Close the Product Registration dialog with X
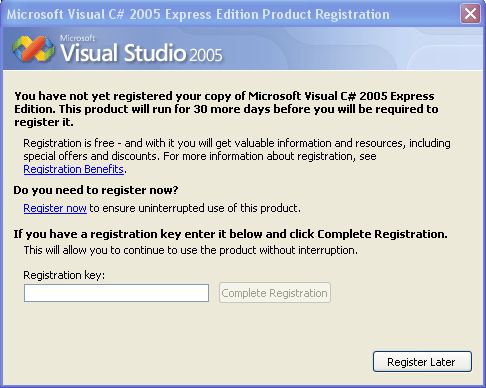Viewport: 486px width, 388px height. coord(470,14)
